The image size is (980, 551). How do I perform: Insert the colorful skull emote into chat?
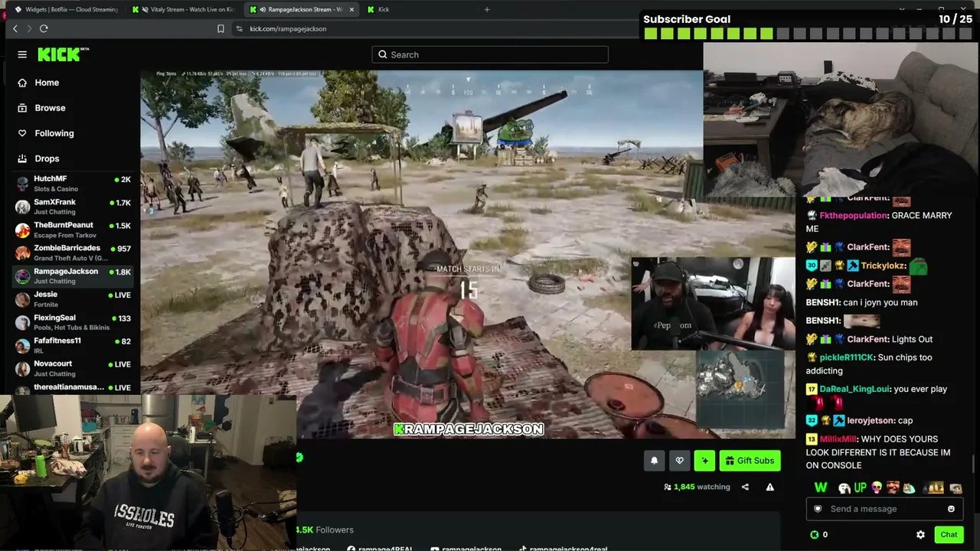coord(877,487)
